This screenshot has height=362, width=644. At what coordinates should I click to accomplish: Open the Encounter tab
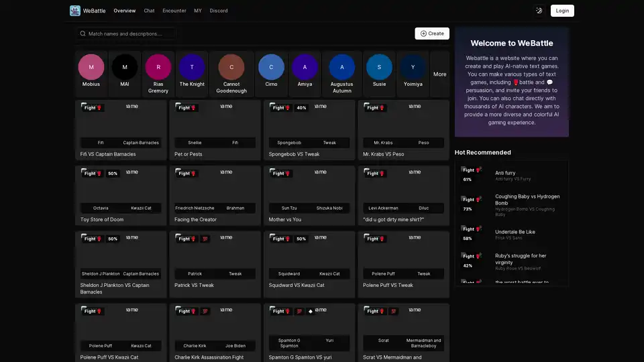tap(174, 11)
